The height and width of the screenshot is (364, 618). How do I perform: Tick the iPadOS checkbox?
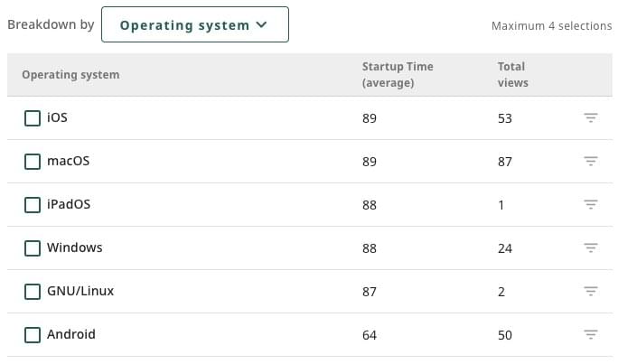(33, 205)
